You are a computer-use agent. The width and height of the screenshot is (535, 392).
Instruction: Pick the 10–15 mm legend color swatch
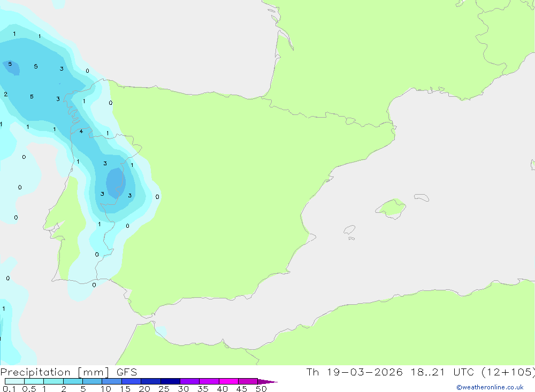(x=112, y=381)
